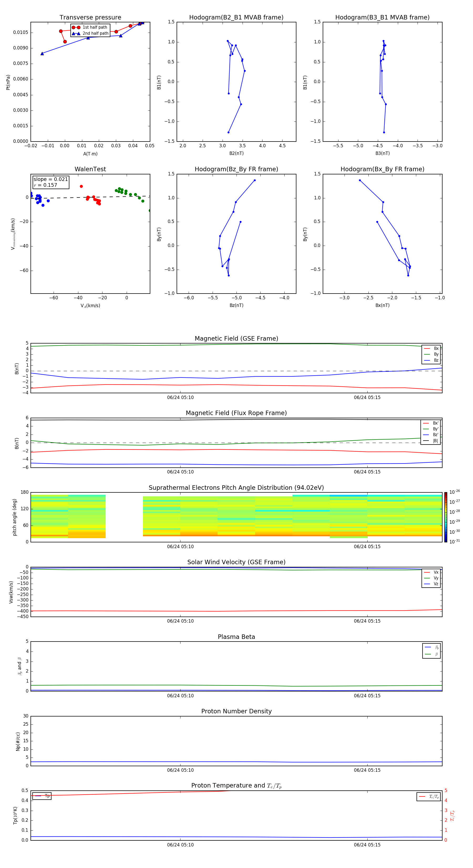This screenshot has width=473, height=868.
Task: Click the 'slope = 0.021' annotation
Action: (50, 179)
